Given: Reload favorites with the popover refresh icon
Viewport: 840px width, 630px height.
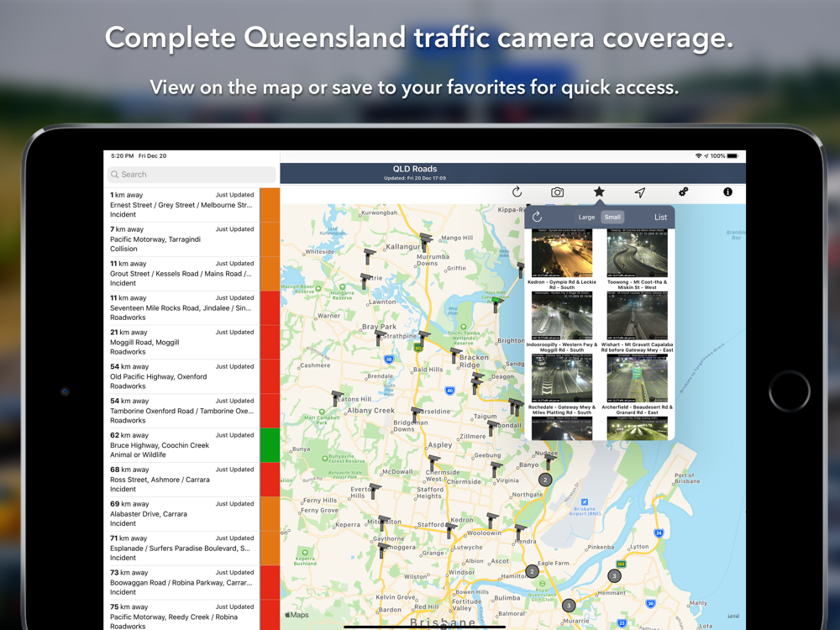Looking at the screenshot, I should (x=538, y=217).
